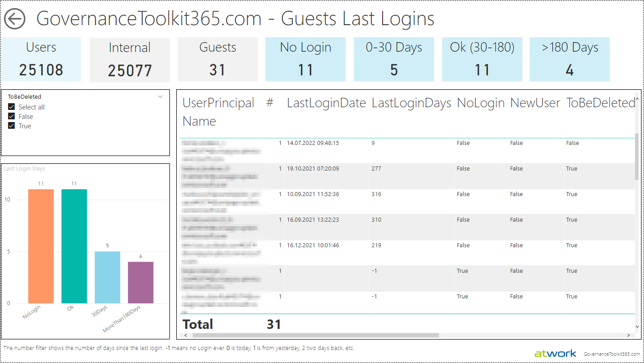Go back using the circled arrow icon

point(15,19)
